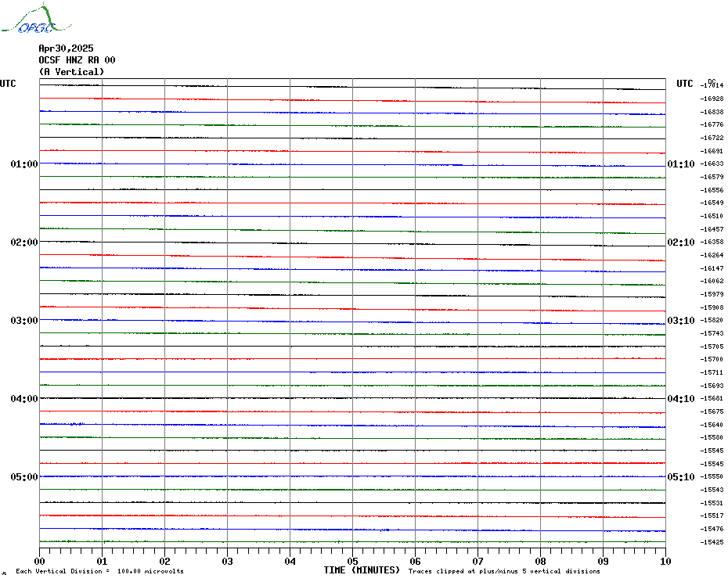The height and width of the screenshot is (582, 728).
Task: Click the TIME (MINUTES) axis title
Action: (x=362, y=570)
